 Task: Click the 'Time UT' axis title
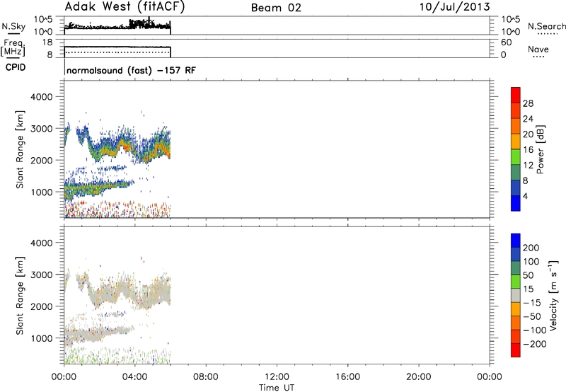(277, 388)
